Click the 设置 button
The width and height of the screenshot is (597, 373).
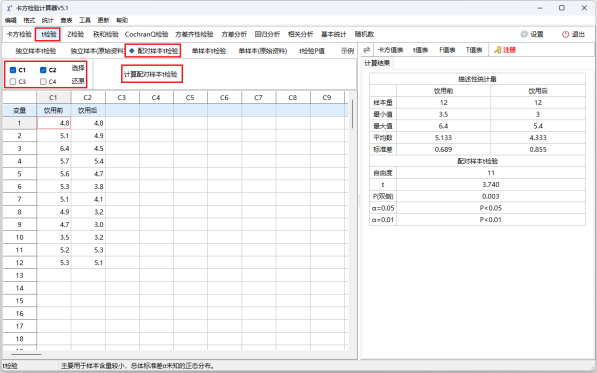point(536,34)
